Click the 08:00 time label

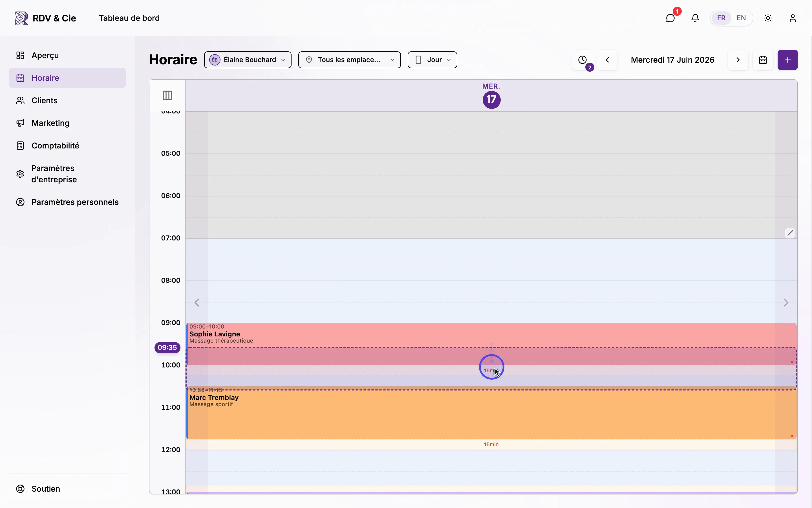[171, 280]
